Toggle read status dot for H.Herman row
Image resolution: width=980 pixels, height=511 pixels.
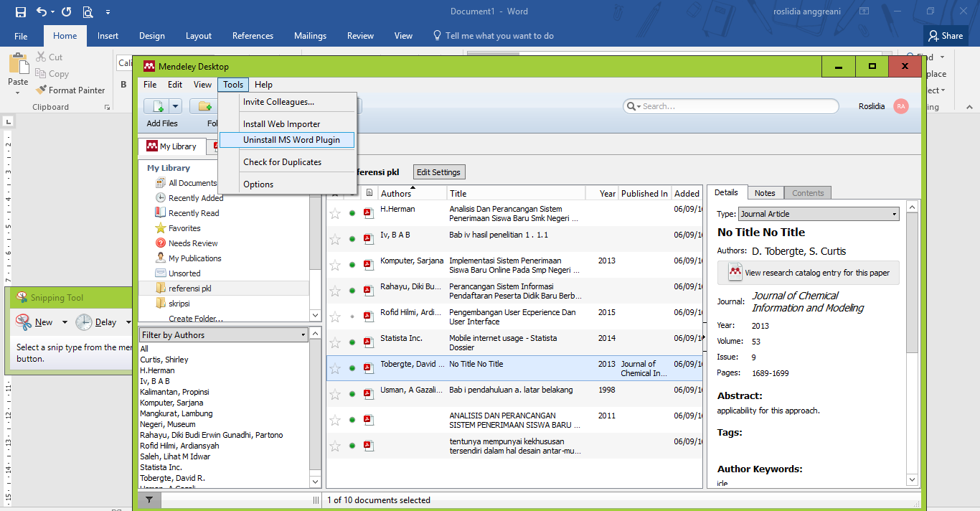point(352,213)
